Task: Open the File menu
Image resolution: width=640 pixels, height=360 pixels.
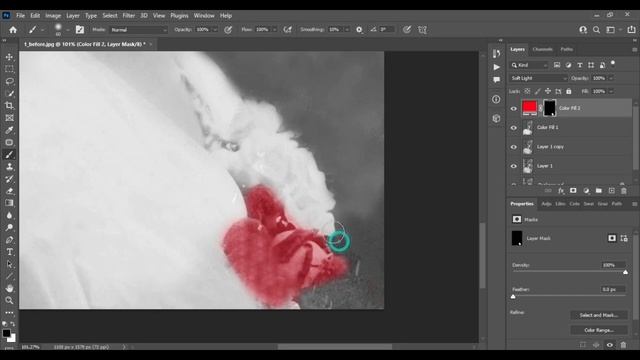Action: tap(20, 16)
